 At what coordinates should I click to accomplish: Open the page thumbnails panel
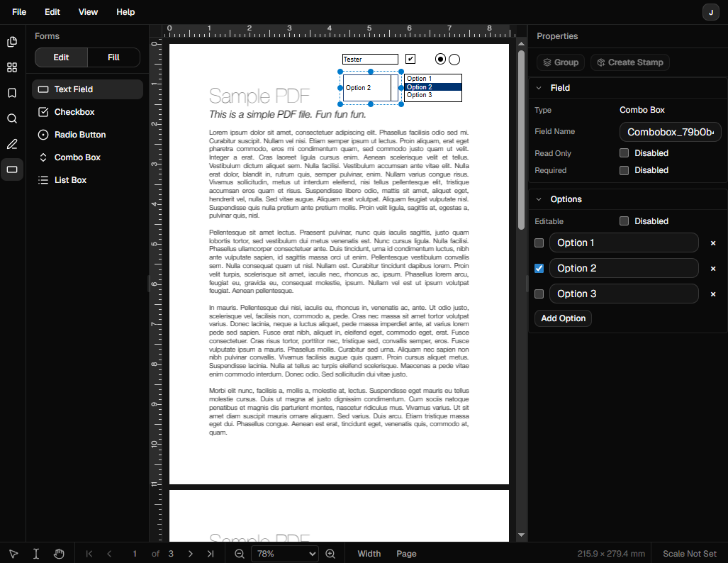pos(12,42)
